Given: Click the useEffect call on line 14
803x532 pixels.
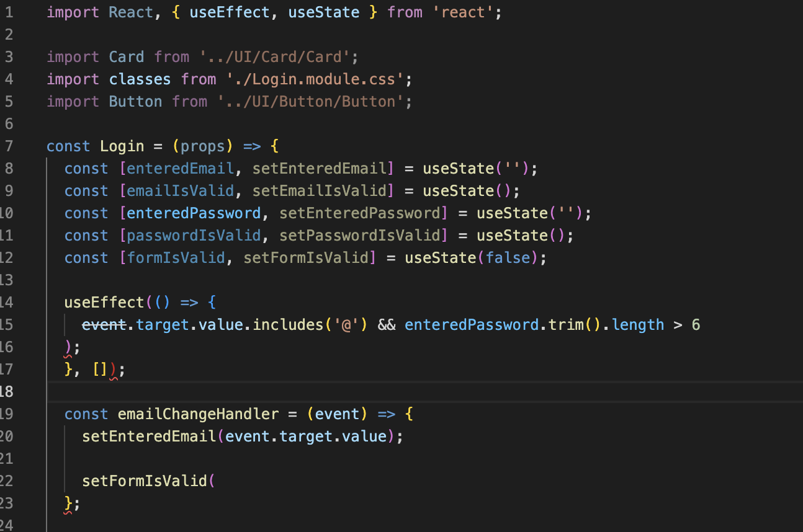Looking at the screenshot, I should [104, 303].
